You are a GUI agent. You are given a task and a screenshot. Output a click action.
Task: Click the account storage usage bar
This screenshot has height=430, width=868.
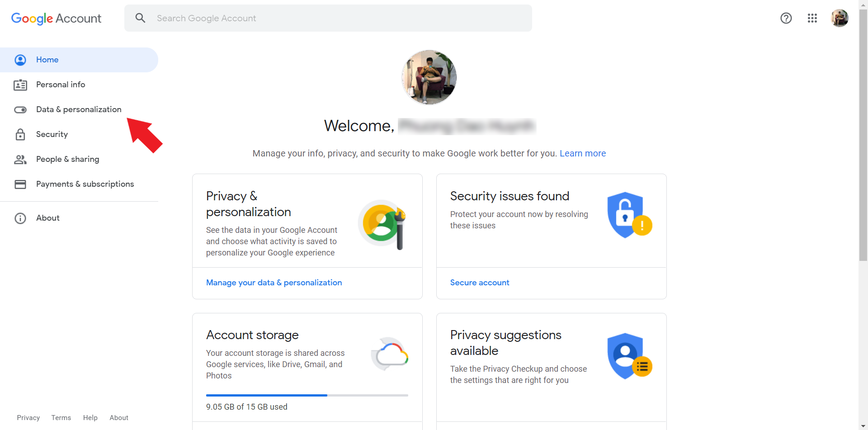[x=307, y=395]
